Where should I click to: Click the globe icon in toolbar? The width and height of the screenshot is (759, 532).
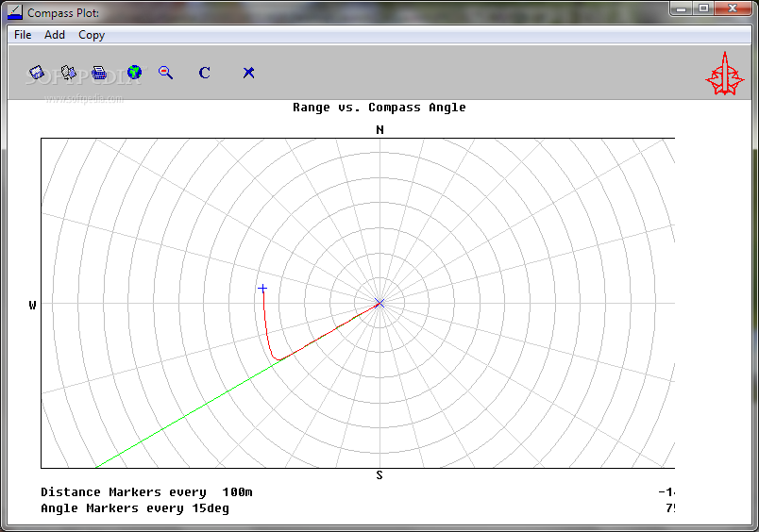coord(134,72)
